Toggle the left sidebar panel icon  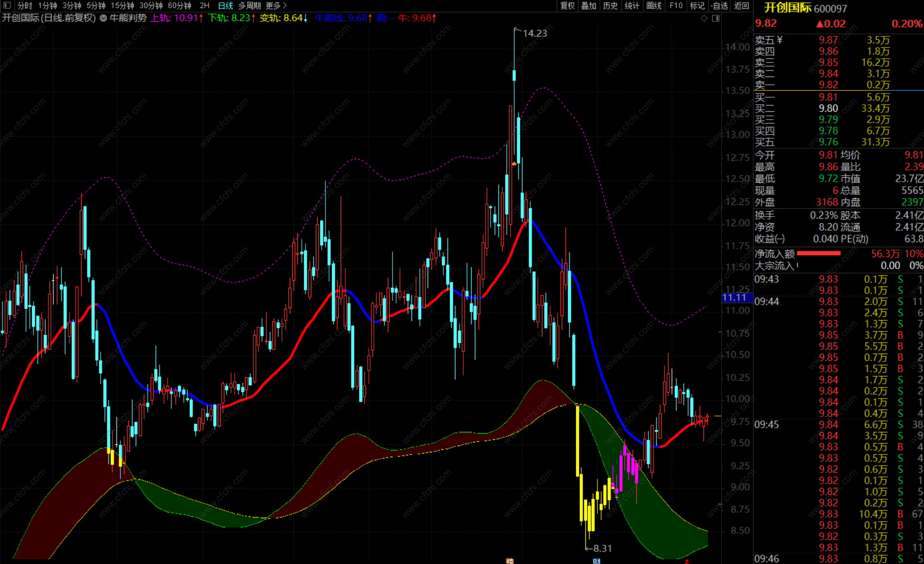(x=7, y=5)
